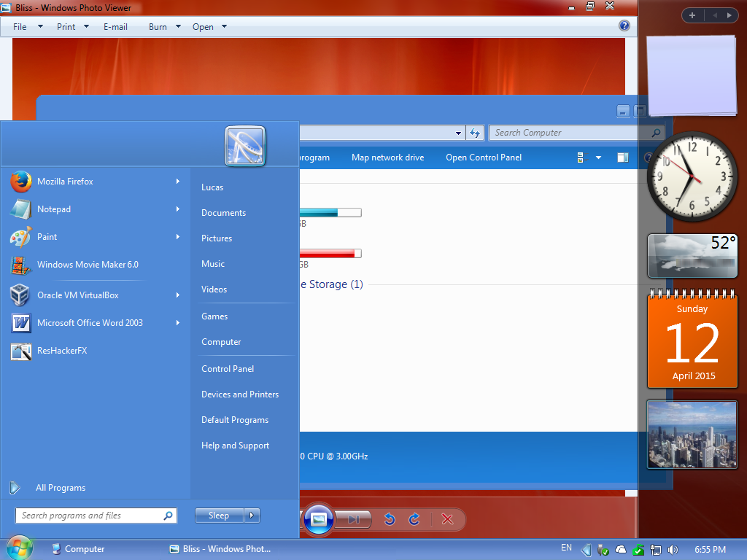The height and width of the screenshot is (560, 747).
Task: Expand Paint jump list arrow
Action: pos(178,237)
